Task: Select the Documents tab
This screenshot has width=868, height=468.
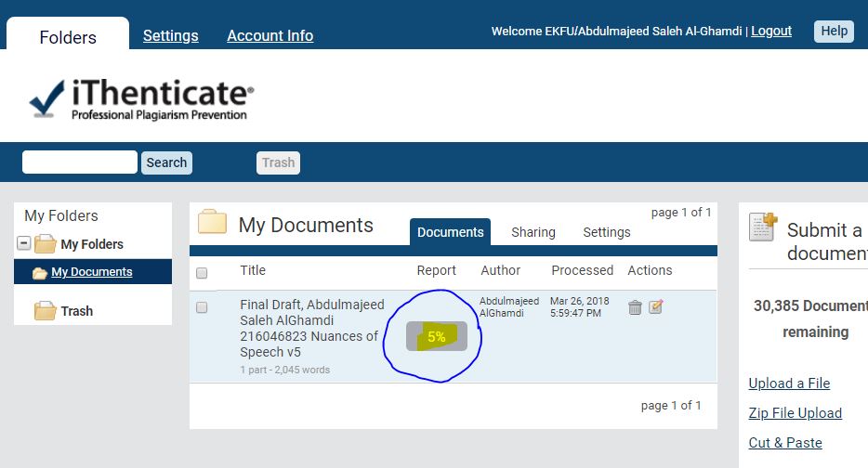Action: pyautogui.click(x=450, y=232)
